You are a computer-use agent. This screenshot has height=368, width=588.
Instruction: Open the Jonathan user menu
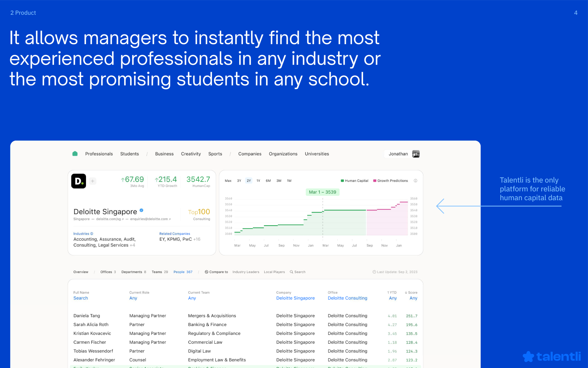pyautogui.click(x=402, y=154)
